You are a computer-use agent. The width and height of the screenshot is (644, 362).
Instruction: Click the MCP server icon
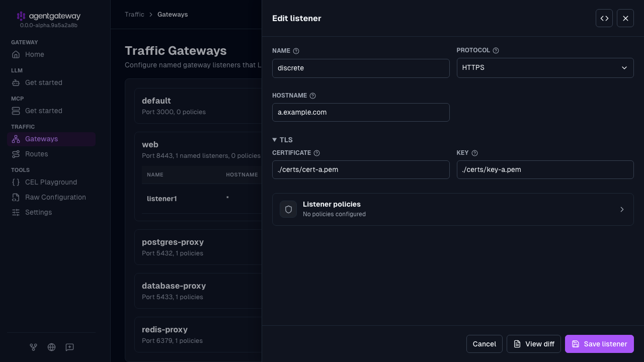[16, 111]
